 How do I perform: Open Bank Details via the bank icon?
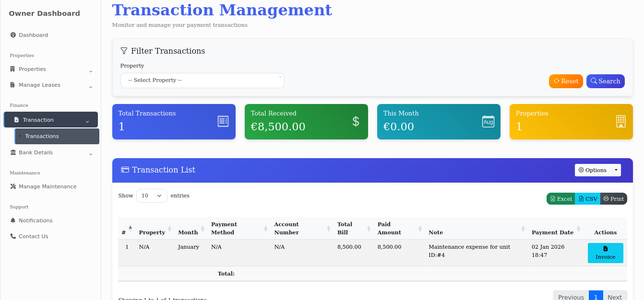pos(13,152)
